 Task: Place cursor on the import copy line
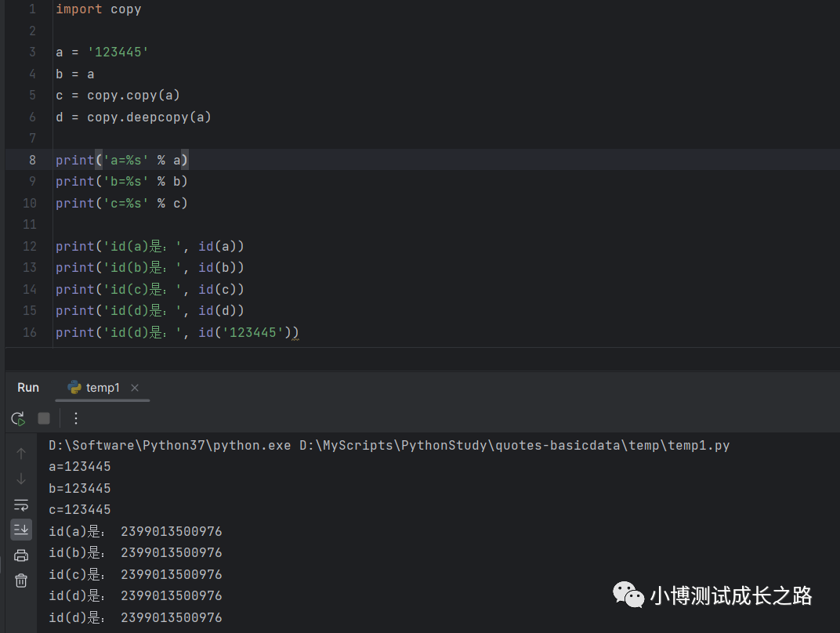tap(98, 9)
